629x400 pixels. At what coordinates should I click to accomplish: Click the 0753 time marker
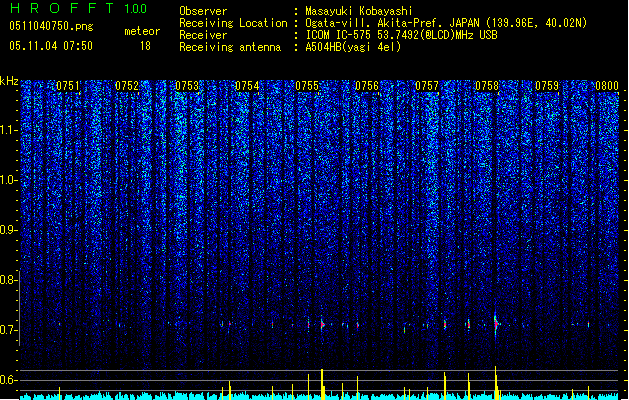[187, 86]
